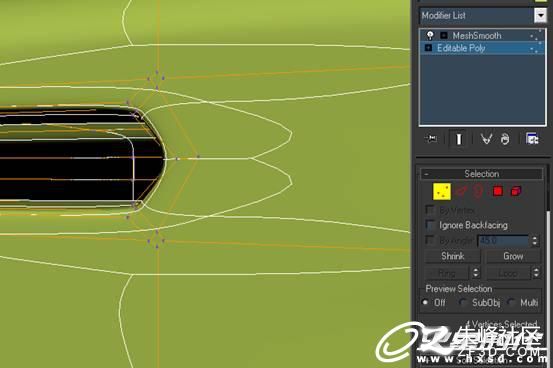Image resolution: width=553 pixels, height=368 pixels.
Task: Open the Modifier List dropdown
Action: 540,16
